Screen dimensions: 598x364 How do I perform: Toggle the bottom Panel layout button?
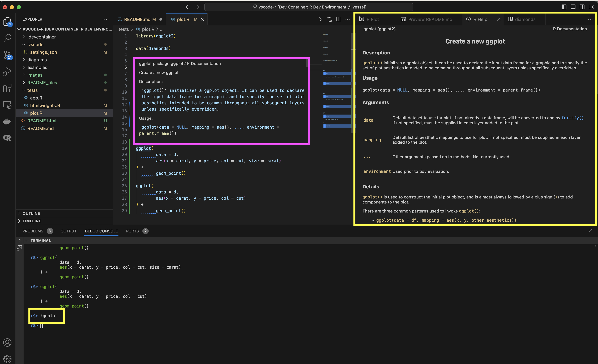tap(573, 7)
